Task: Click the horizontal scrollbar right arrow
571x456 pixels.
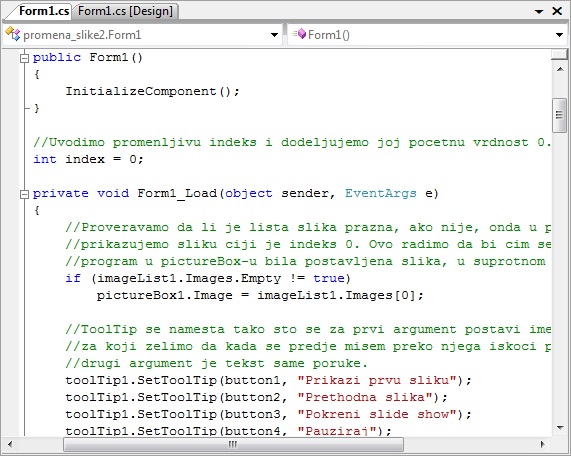Action: (543, 444)
